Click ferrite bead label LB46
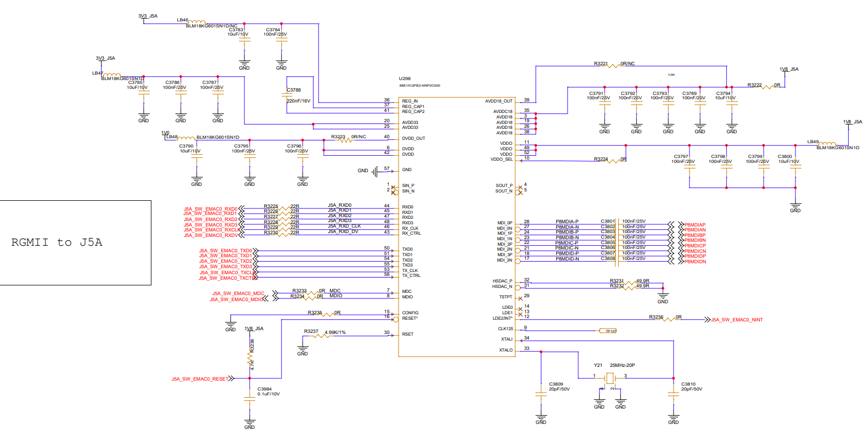 pos(182,20)
